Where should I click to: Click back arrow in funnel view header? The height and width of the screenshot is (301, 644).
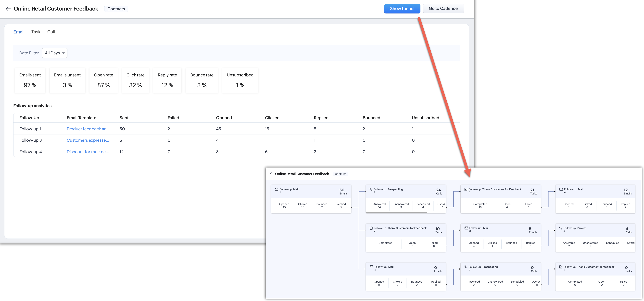(x=272, y=174)
